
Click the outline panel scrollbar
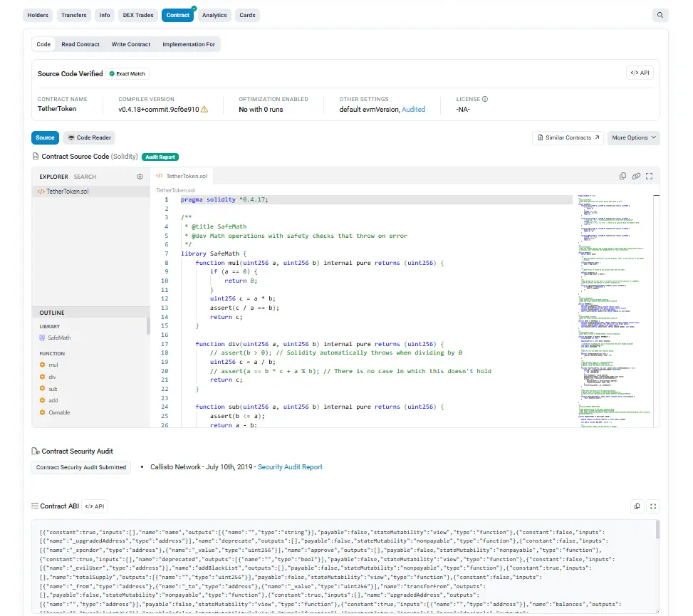click(x=148, y=326)
